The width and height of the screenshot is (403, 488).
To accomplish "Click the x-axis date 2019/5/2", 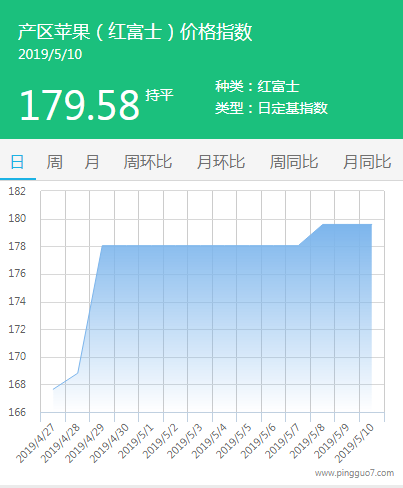I will 160,442.
